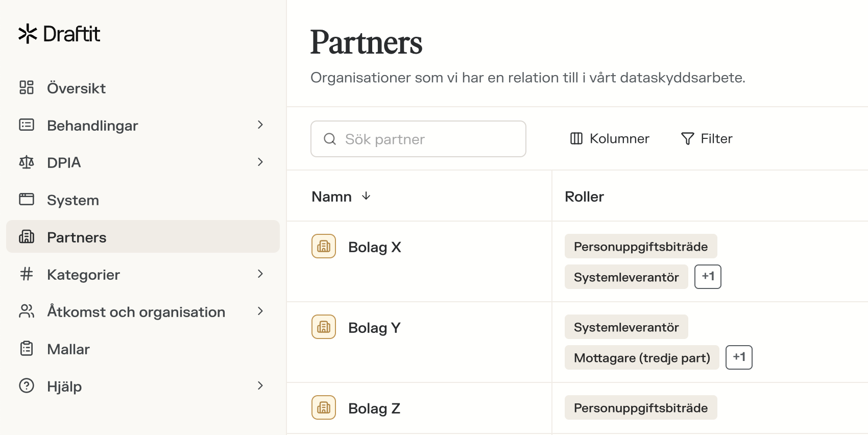Click the Draftit asterisk logo

click(28, 34)
